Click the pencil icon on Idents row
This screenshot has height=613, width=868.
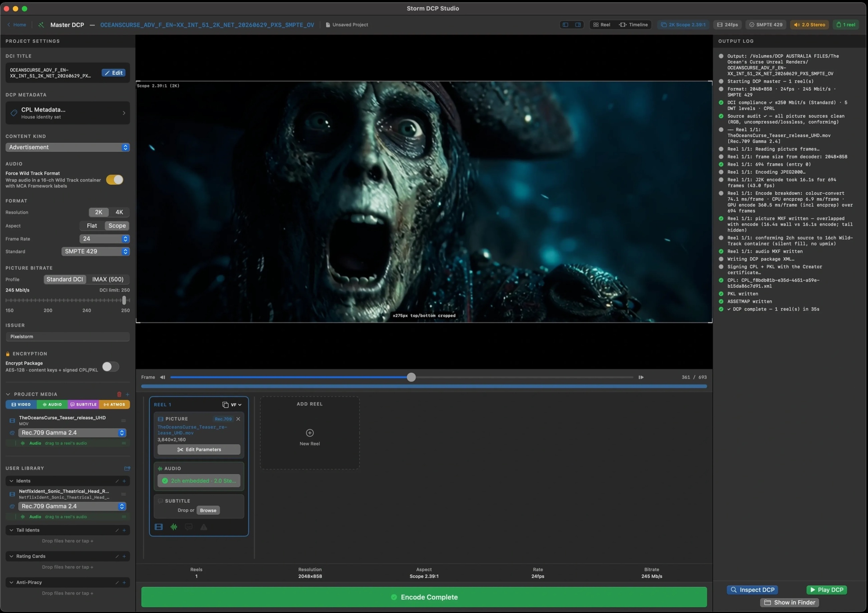pyautogui.click(x=117, y=481)
